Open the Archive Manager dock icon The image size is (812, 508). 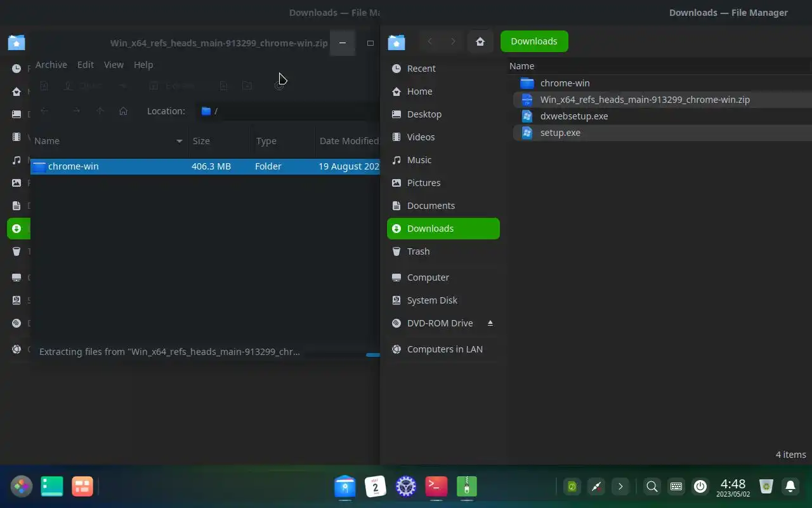click(x=467, y=487)
